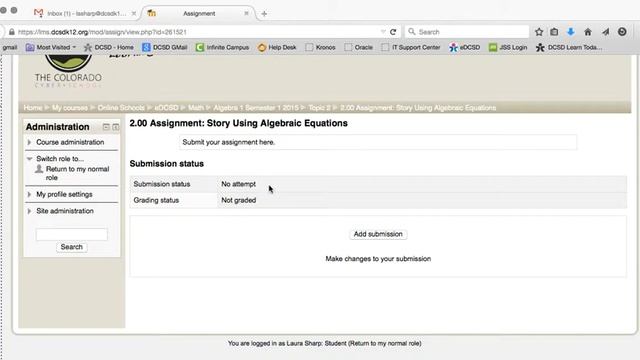Screen dimensions: 640x360
Task: Open the Infinite Campus bookmark
Action: [x=222, y=47]
